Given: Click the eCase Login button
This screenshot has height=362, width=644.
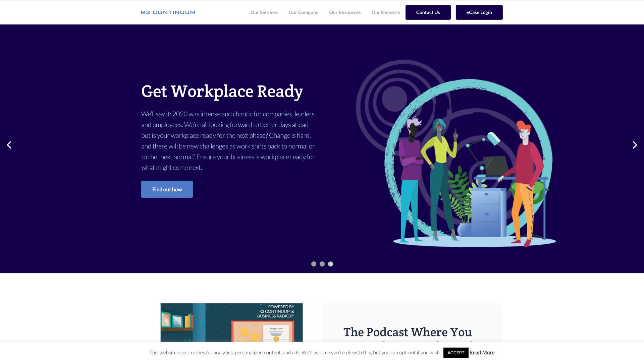Looking at the screenshot, I should (479, 12).
